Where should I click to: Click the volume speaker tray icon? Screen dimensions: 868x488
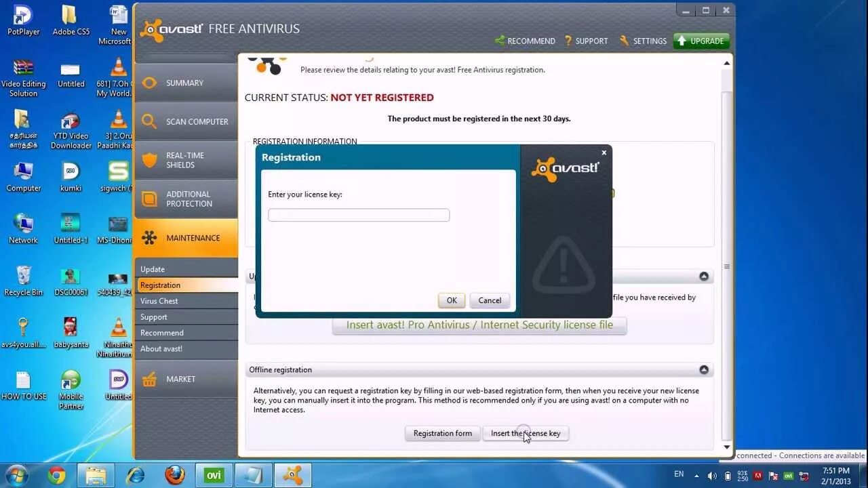pos(712,476)
